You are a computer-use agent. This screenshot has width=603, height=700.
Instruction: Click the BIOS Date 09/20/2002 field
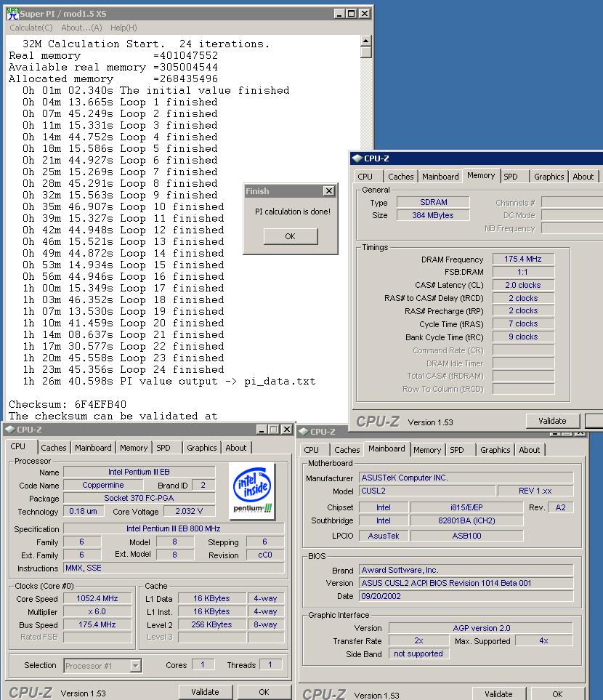click(466, 596)
